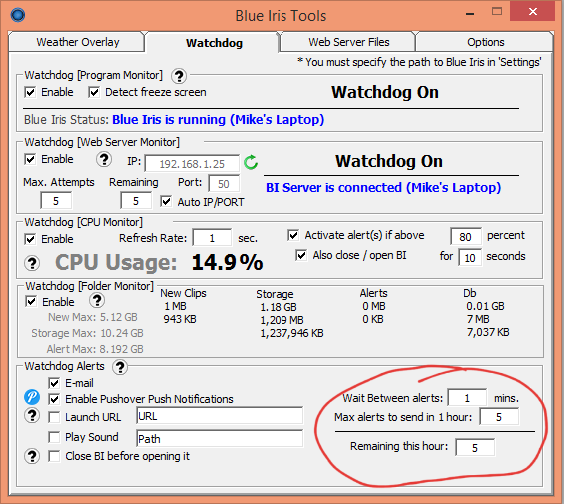This screenshot has height=504, width=564.
Task: Open help icon beside CPU Usage
Action: [32, 263]
